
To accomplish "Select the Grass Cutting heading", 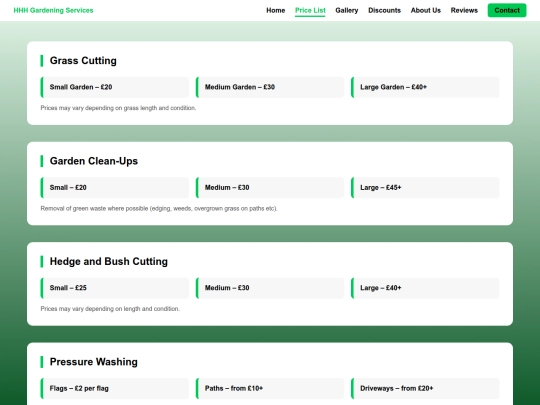I will click(83, 61).
